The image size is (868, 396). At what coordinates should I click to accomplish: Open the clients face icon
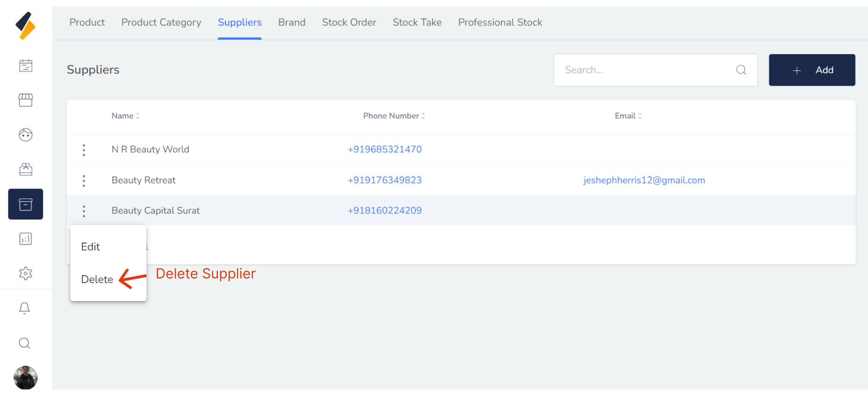pos(26,135)
